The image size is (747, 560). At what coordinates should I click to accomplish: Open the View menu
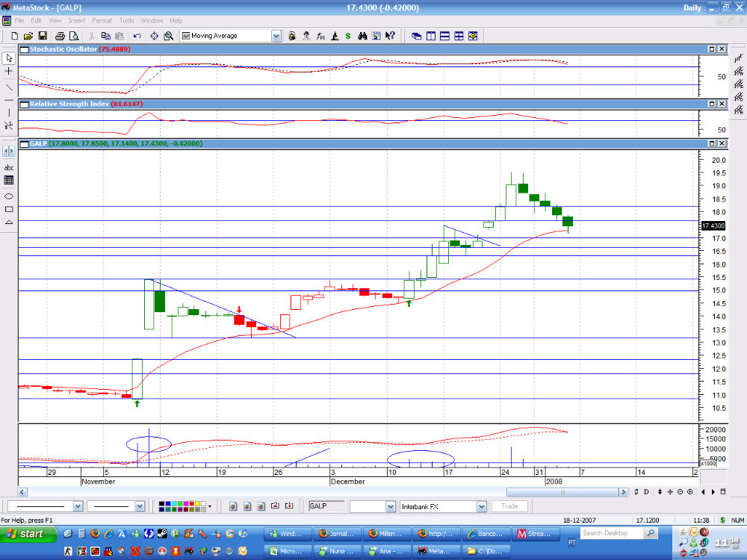[x=55, y=20]
